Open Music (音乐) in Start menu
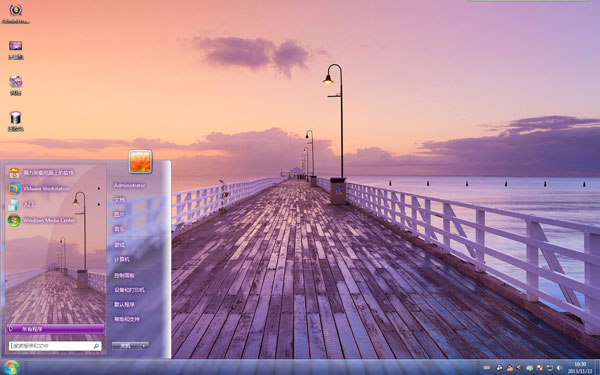This screenshot has width=600, height=375. (x=119, y=229)
